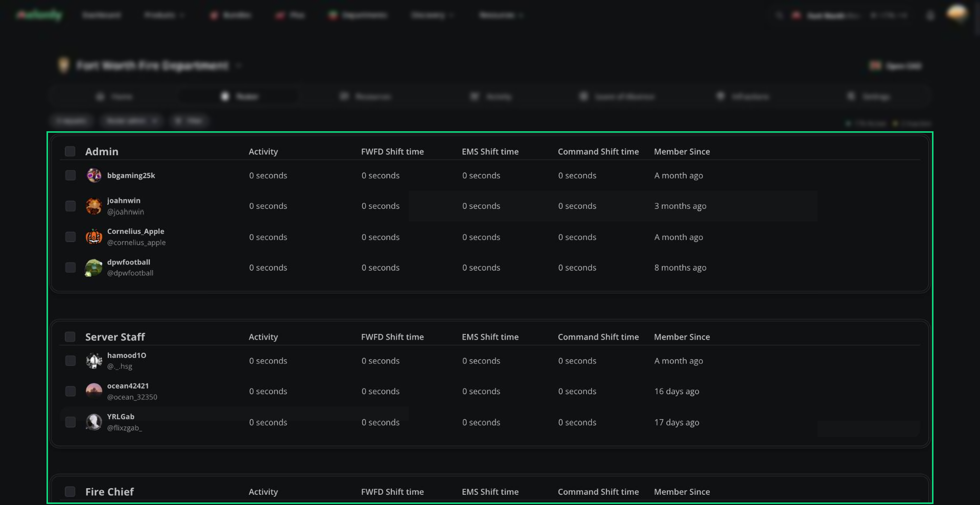Click '3 months ago' in joahnwin's row

point(681,206)
